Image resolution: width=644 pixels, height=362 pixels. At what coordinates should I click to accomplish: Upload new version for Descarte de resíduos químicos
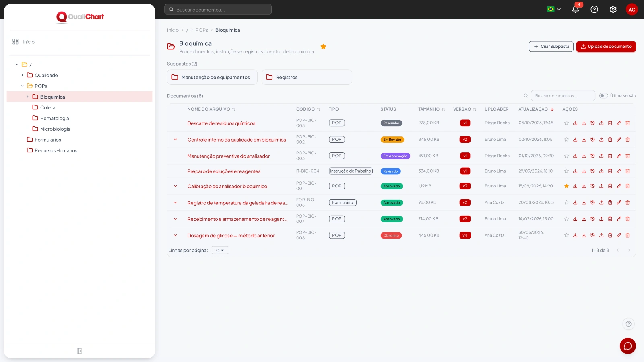(601, 123)
